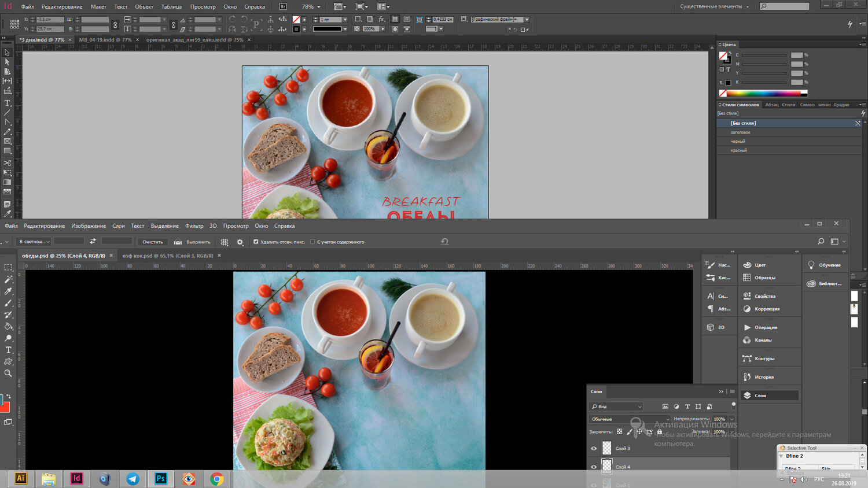The height and width of the screenshot is (488, 868).
Task: Open crop settings gear in Photoshop
Action: pyautogui.click(x=240, y=242)
